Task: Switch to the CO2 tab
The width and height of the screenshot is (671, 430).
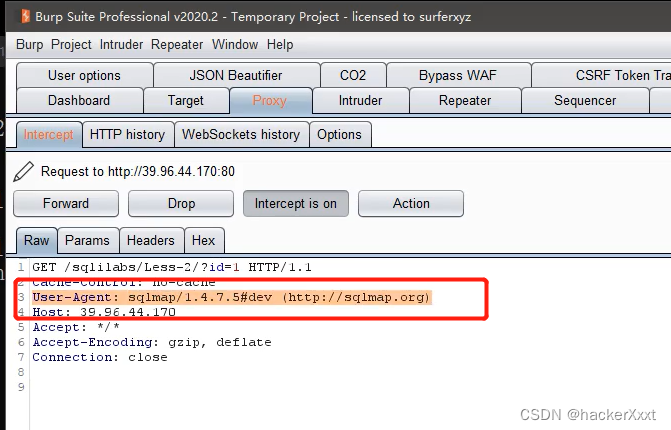Action: pyautogui.click(x=353, y=75)
